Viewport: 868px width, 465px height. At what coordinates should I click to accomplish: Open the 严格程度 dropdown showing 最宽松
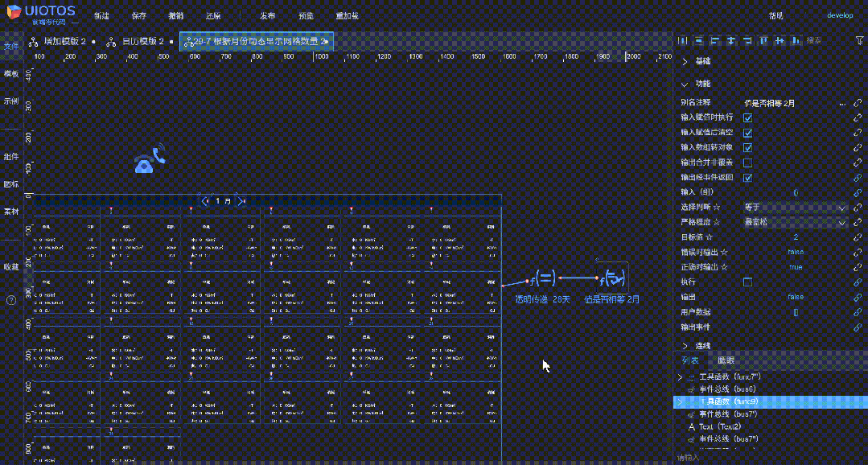point(795,223)
